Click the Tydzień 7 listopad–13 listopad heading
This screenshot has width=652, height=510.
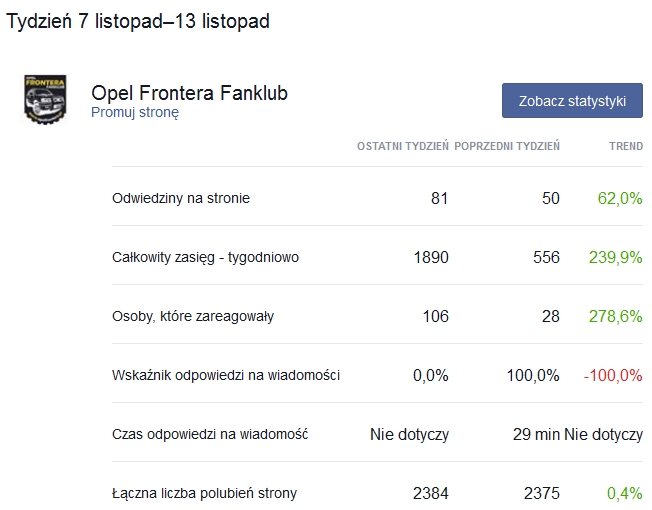point(138,21)
